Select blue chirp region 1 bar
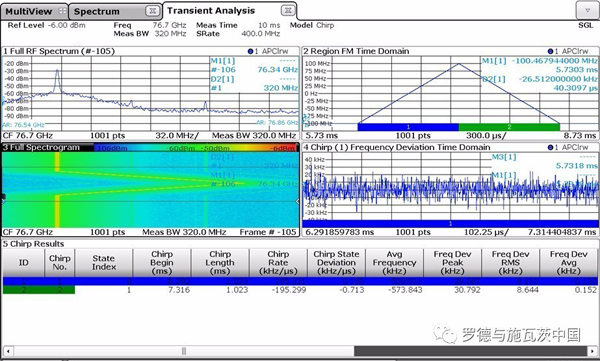 pos(408,127)
